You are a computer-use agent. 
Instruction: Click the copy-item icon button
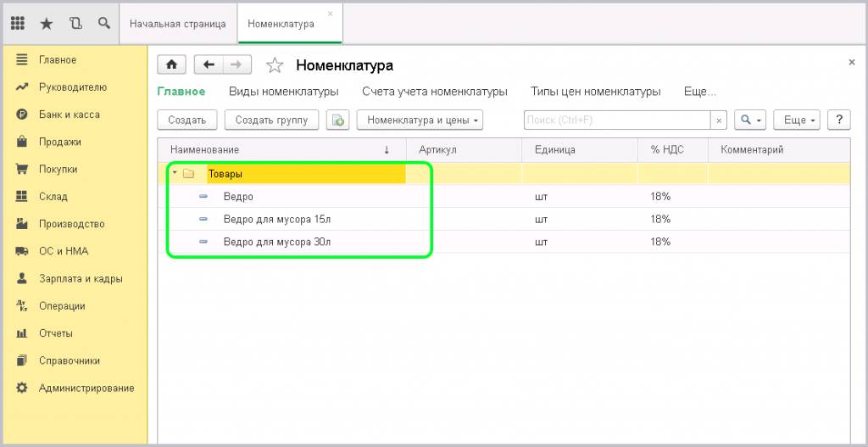337,120
